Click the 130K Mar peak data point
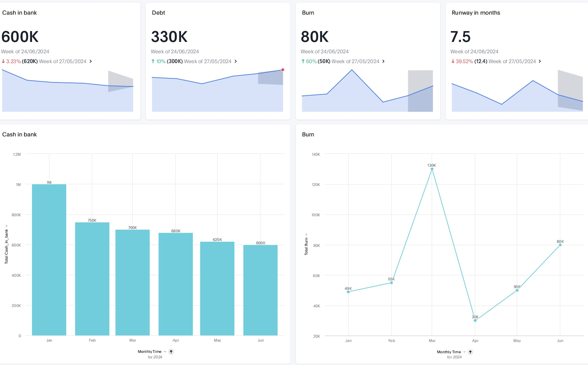The width and height of the screenshot is (588, 365). [432, 169]
